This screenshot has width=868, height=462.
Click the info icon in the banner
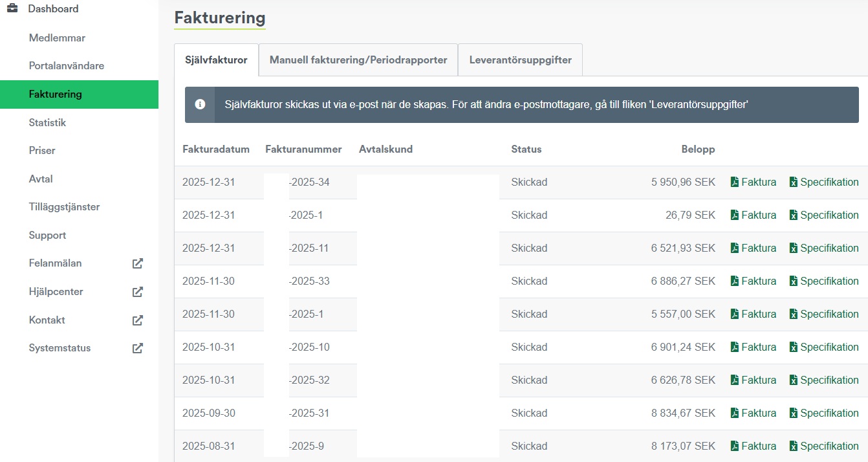[201, 105]
